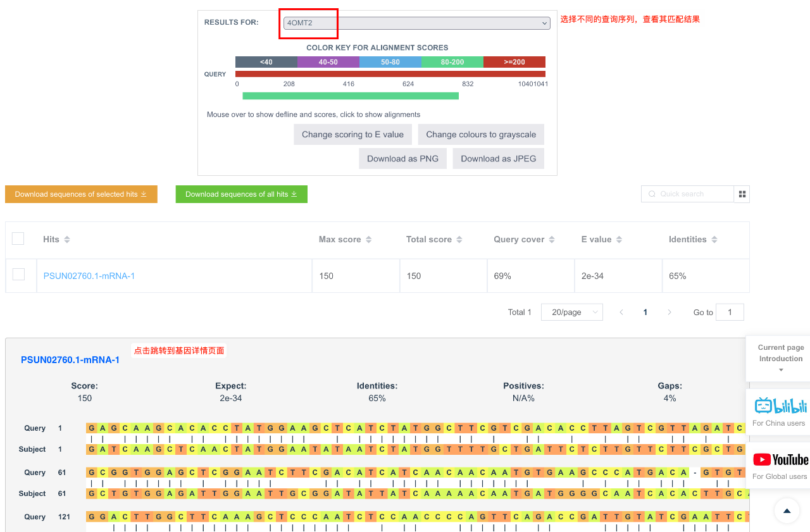Click the <40 score color key
810x532 pixels.
point(266,62)
